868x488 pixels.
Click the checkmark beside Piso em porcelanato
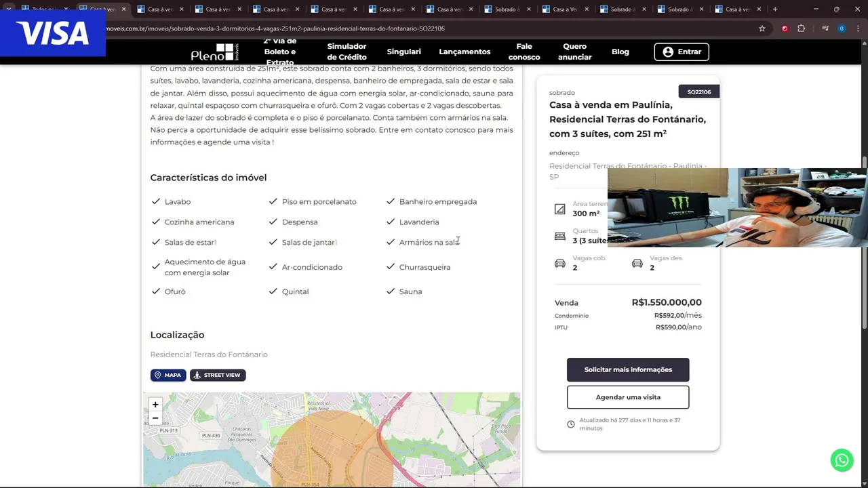(273, 201)
